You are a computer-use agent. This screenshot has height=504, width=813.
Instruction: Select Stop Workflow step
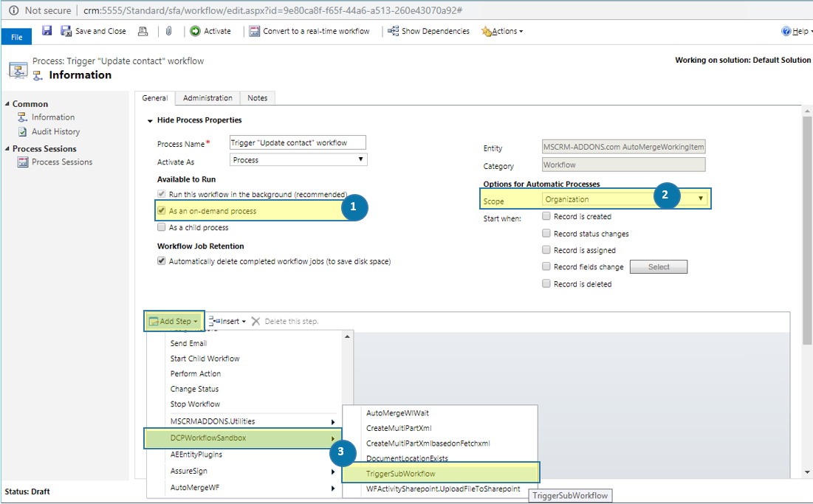(x=195, y=404)
